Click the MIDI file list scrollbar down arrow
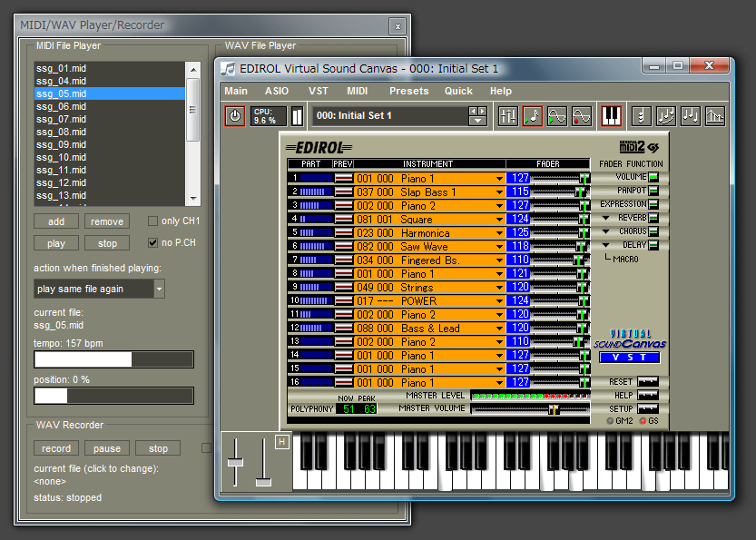The image size is (756, 540). (193, 198)
